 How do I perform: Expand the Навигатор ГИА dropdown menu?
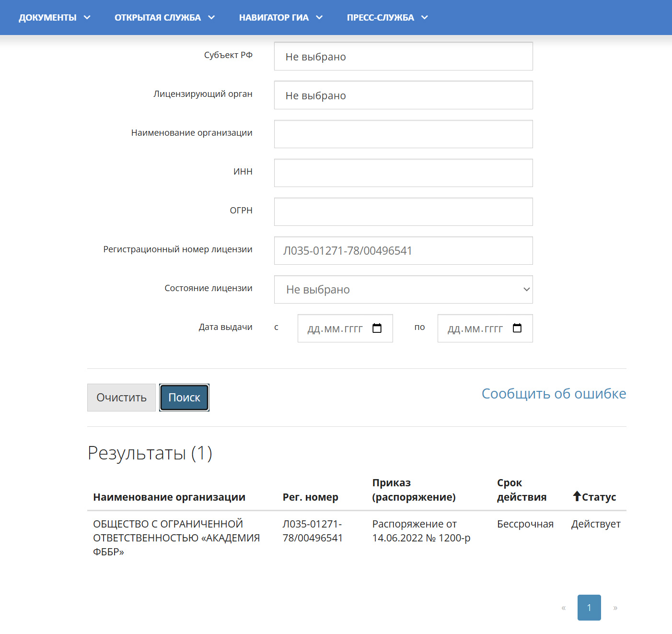pos(280,18)
